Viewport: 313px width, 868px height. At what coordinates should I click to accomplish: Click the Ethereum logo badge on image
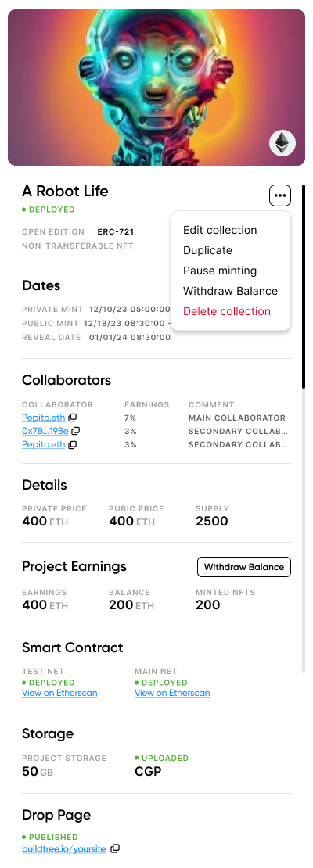[x=282, y=143]
